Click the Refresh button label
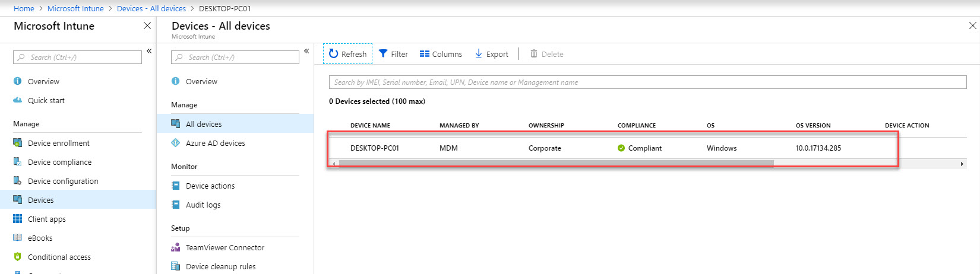980x274 pixels. click(354, 54)
